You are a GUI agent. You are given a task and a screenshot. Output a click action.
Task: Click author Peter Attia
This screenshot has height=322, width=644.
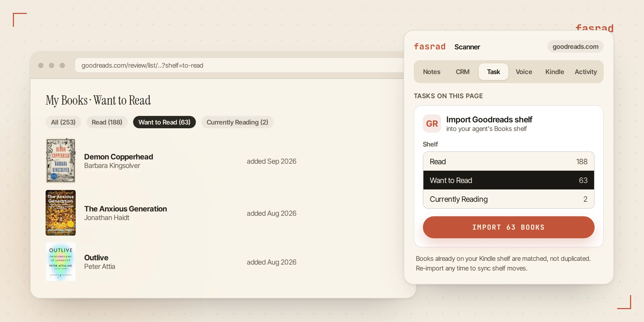(100, 266)
